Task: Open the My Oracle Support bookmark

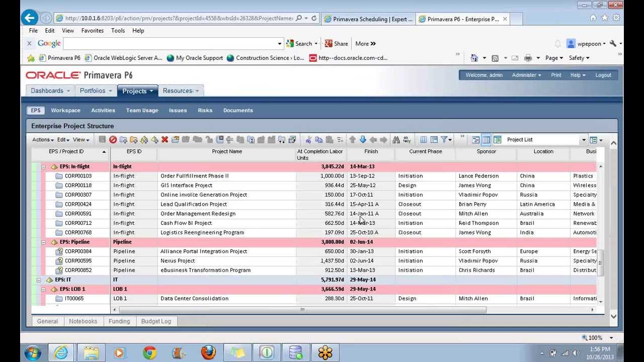Action: [x=195, y=58]
